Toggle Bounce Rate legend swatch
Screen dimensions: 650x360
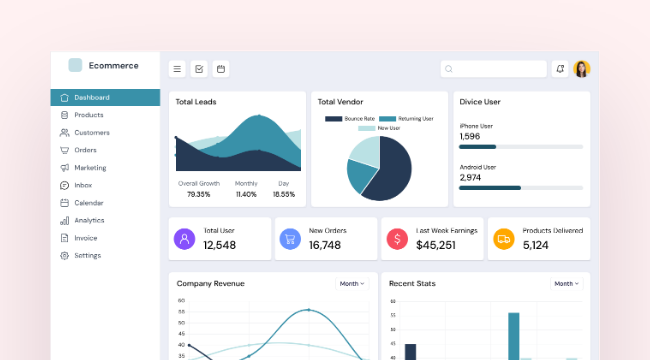tap(333, 119)
